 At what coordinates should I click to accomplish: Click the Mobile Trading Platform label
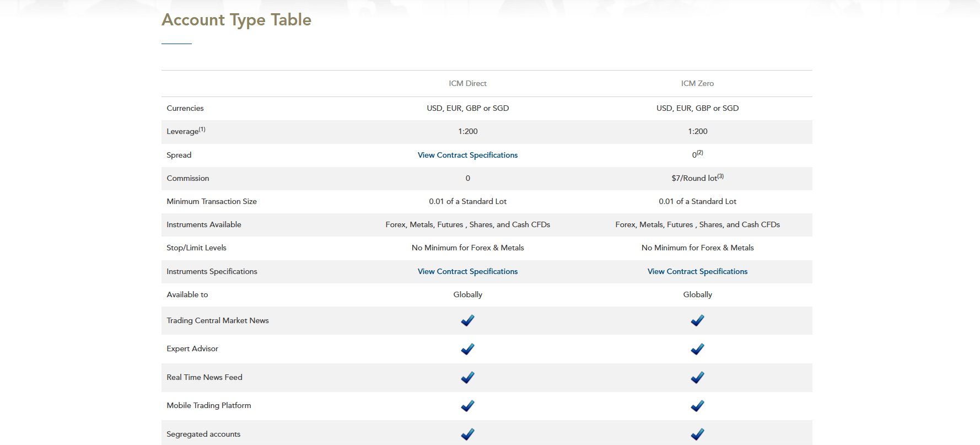(x=209, y=405)
